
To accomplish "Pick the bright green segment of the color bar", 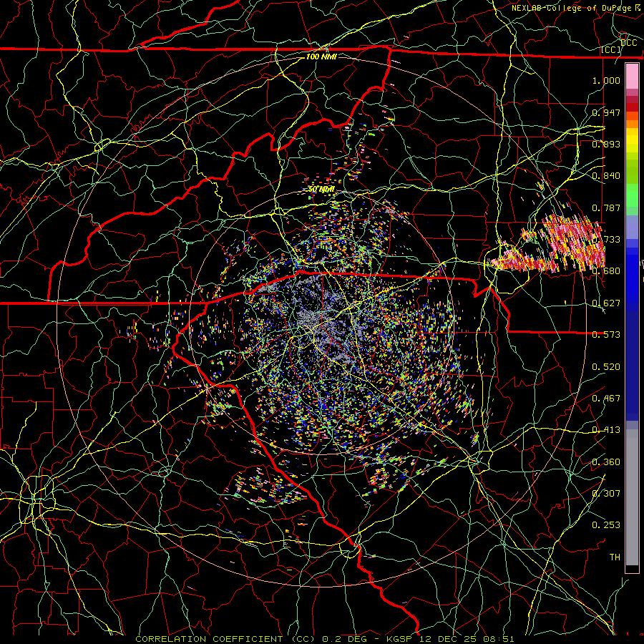I will 632,195.
